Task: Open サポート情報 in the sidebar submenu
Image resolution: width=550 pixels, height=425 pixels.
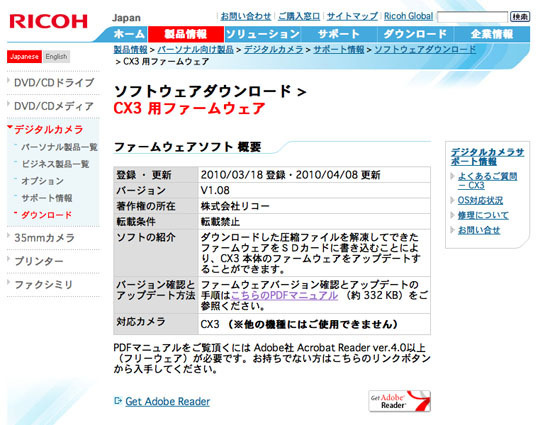Action: 47,198
